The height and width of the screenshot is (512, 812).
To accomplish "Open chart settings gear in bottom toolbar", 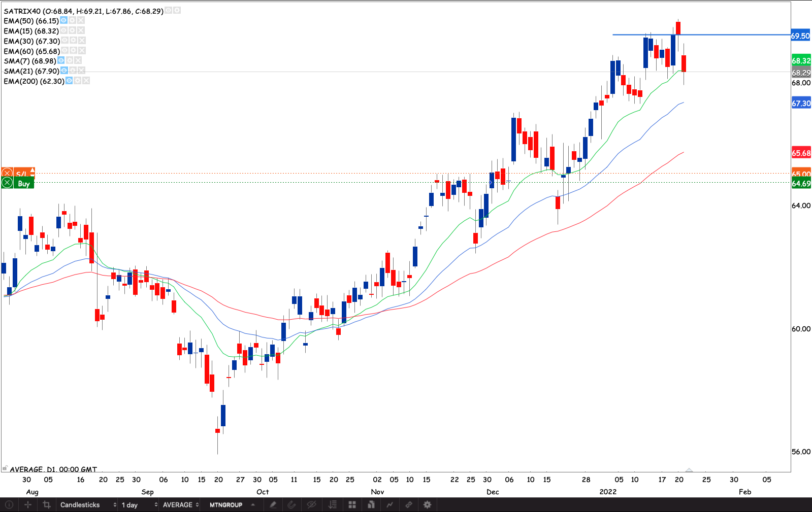I will pos(427,504).
